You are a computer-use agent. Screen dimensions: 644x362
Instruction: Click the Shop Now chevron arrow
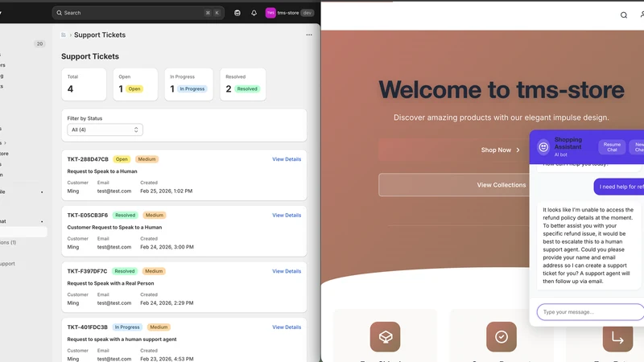click(518, 150)
